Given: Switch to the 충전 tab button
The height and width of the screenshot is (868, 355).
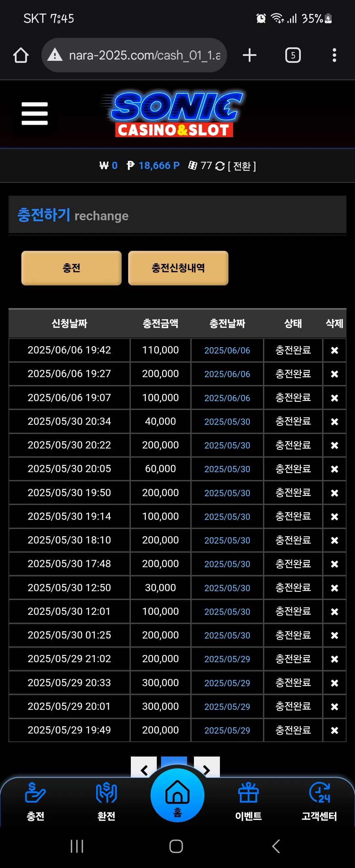Looking at the screenshot, I should [71, 268].
